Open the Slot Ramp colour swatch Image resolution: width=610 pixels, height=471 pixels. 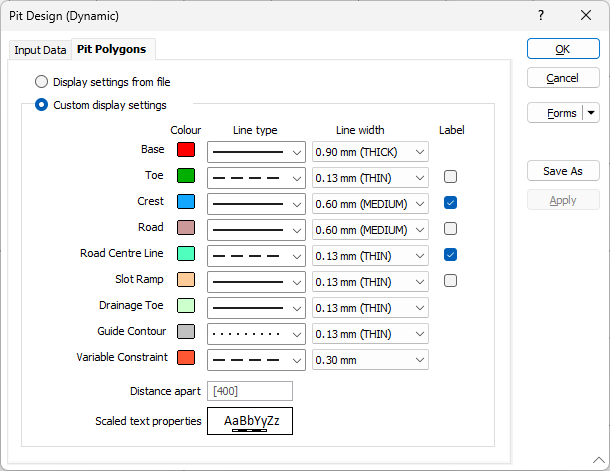click(x=185, y=280)
